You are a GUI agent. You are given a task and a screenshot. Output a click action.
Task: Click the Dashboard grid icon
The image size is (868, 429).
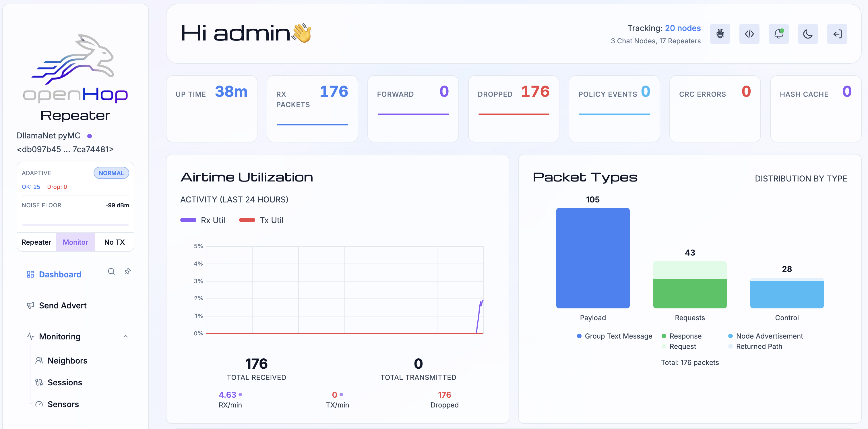30,274
